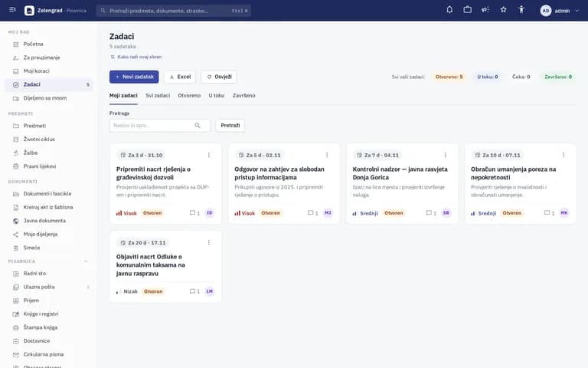Open Javna dokumenta

[x=49, y=221]
